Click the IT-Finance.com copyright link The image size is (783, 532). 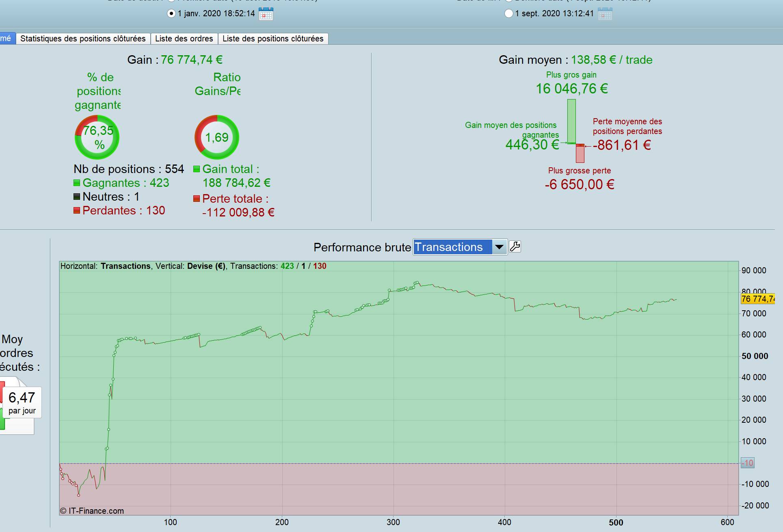(x=92, y=511)
